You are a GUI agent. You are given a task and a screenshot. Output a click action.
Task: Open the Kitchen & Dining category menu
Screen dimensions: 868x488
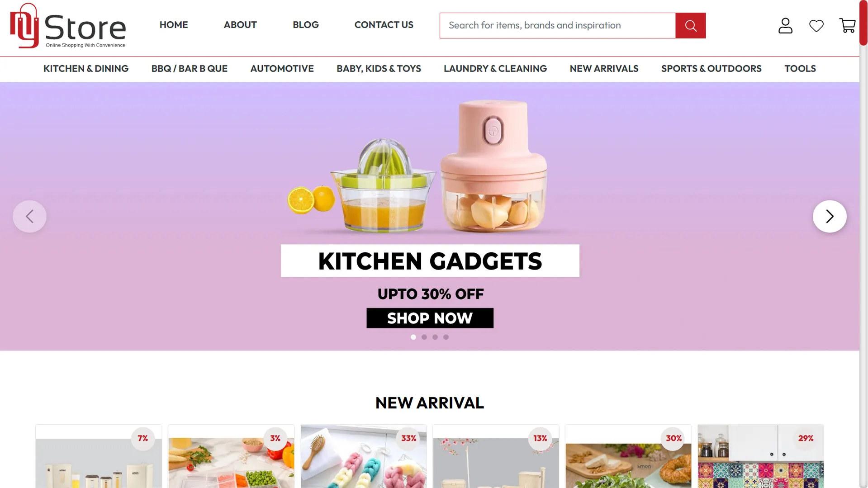point(86,69)
